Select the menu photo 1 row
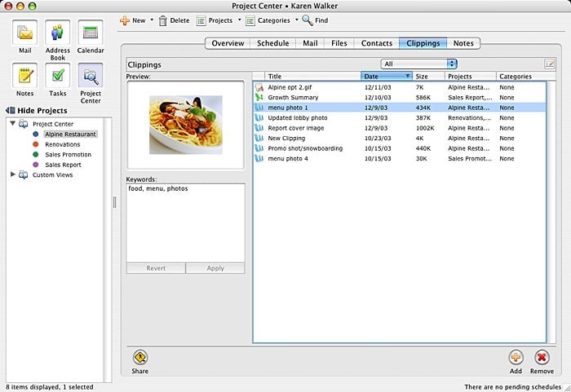This screenshot has height=392, width=571. [x=400, y=108]
